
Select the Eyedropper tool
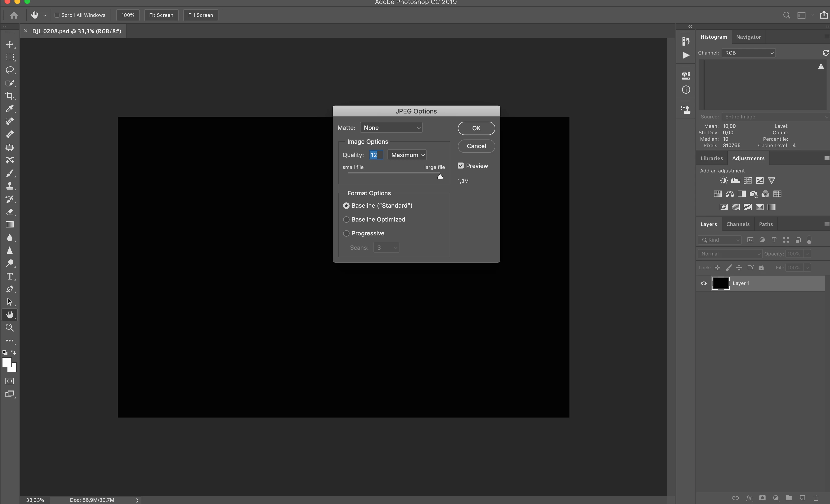[x=10, y=109]
